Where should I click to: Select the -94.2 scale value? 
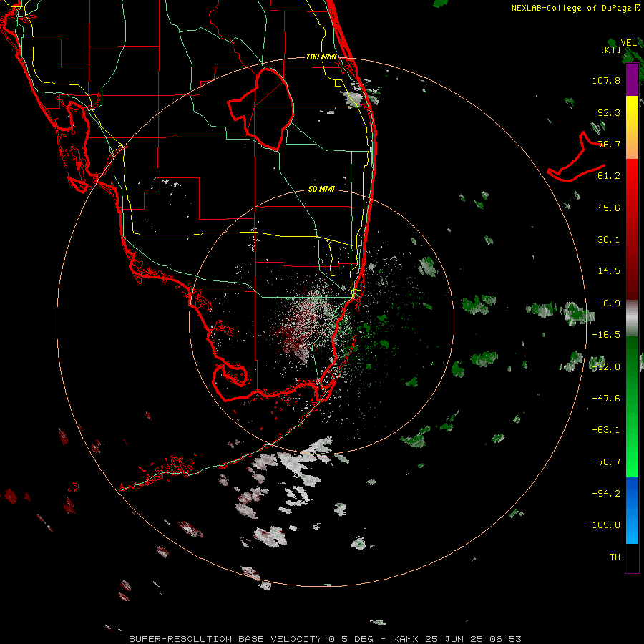coord(606,494)
